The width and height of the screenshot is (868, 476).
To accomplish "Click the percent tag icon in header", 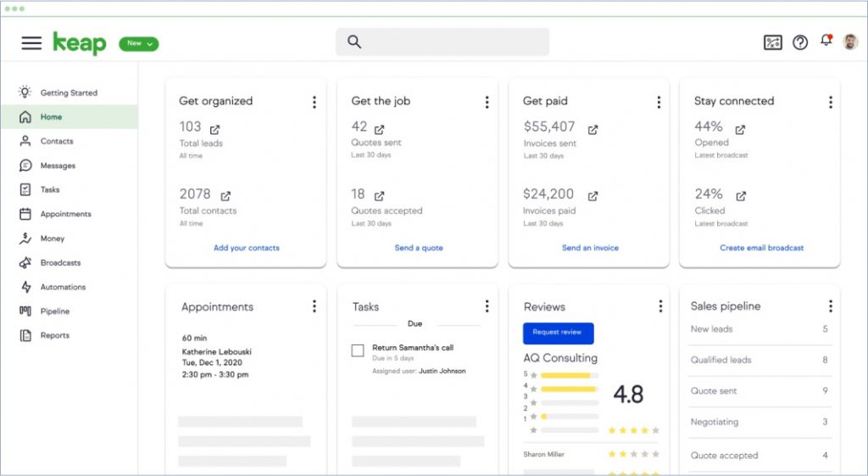I will [x=772, y=42].
